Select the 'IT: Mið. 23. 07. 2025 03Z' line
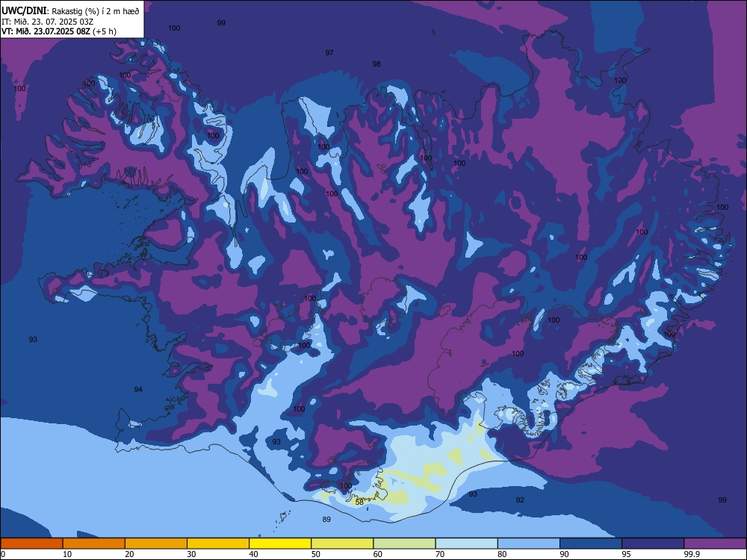Screen dimensions: 747x560 (x=47, y=22)
